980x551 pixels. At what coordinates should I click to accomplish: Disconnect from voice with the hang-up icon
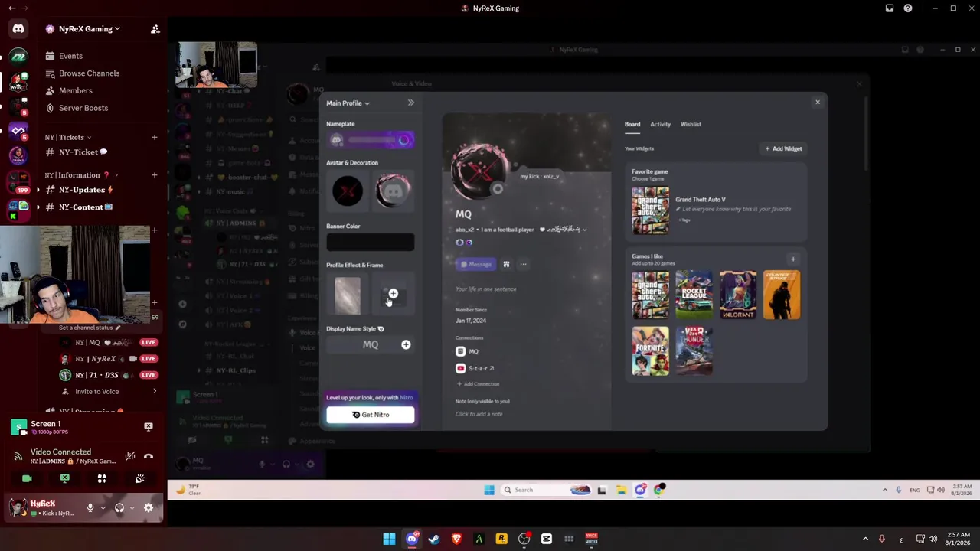click(149, 456)
